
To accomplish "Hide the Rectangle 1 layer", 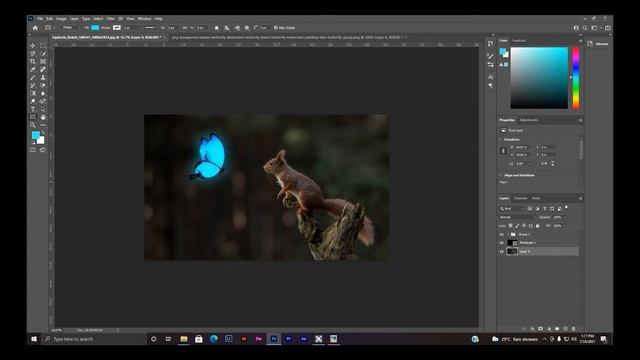I will pos(502,243).
